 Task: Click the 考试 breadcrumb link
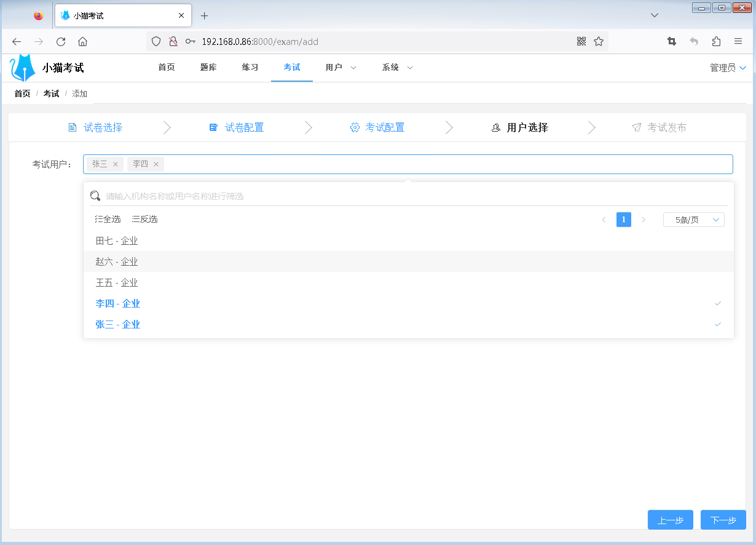[x=51, y=93]
